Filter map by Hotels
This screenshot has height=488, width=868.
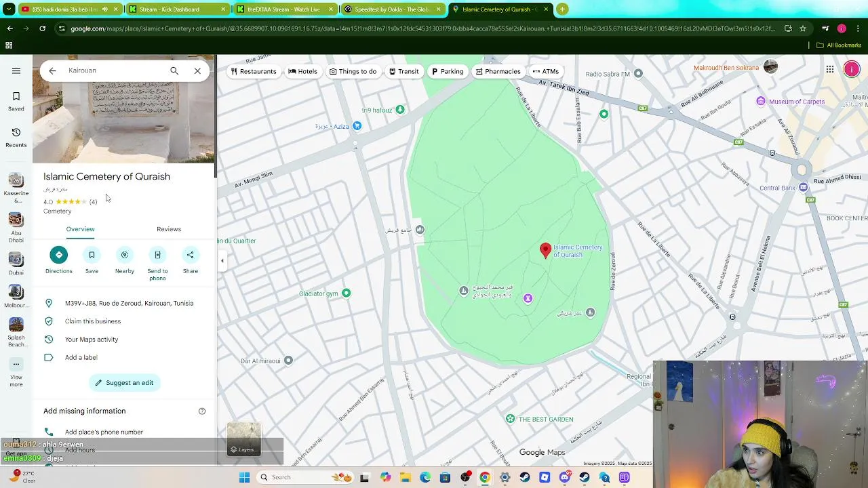302,71
